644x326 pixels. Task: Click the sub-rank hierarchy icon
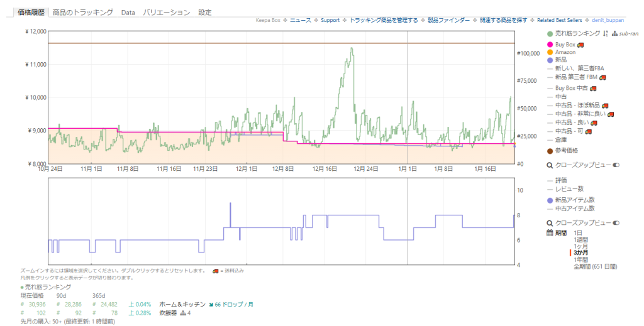click(x=614, y=33)
